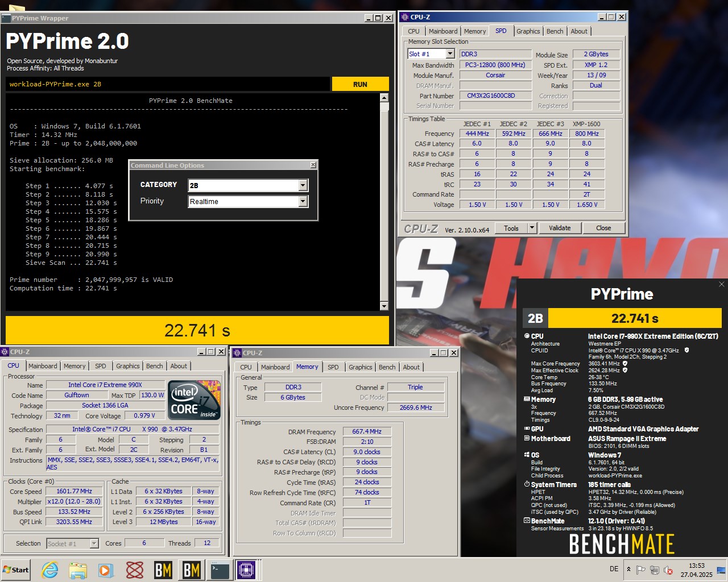Click the Motherboard icon in BenchMate panel
This screenshot has width=728, height=582.
click(x=527, y=438)
